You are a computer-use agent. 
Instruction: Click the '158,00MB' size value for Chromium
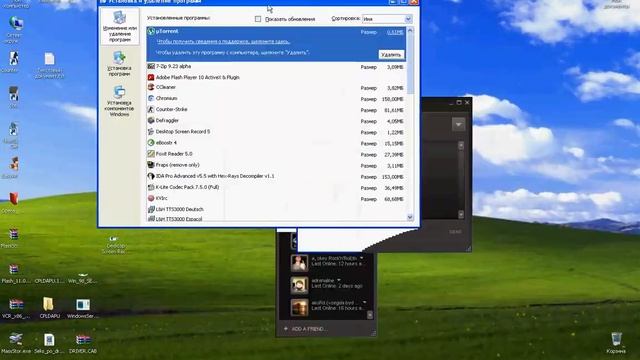(392, 99)
